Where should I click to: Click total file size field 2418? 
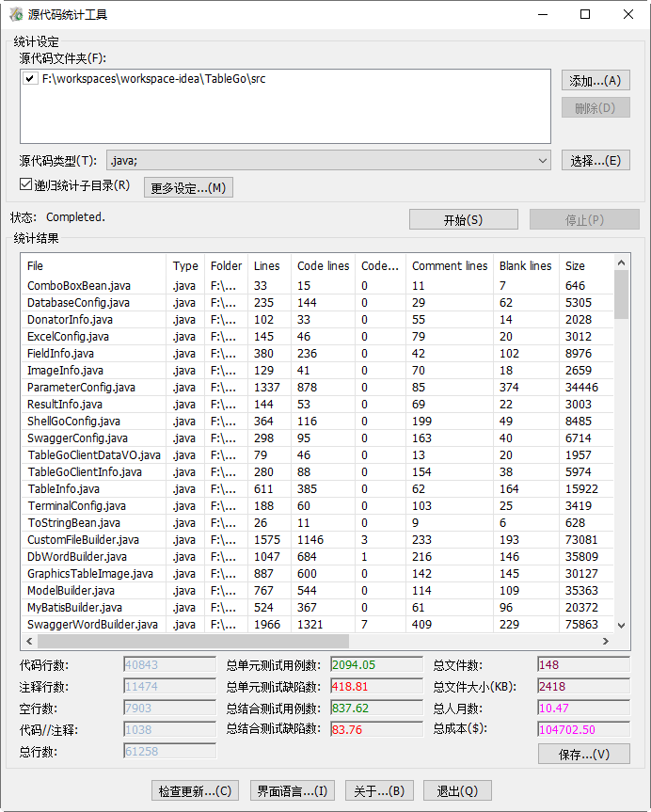pyautogui.click(x=584, y=686)
